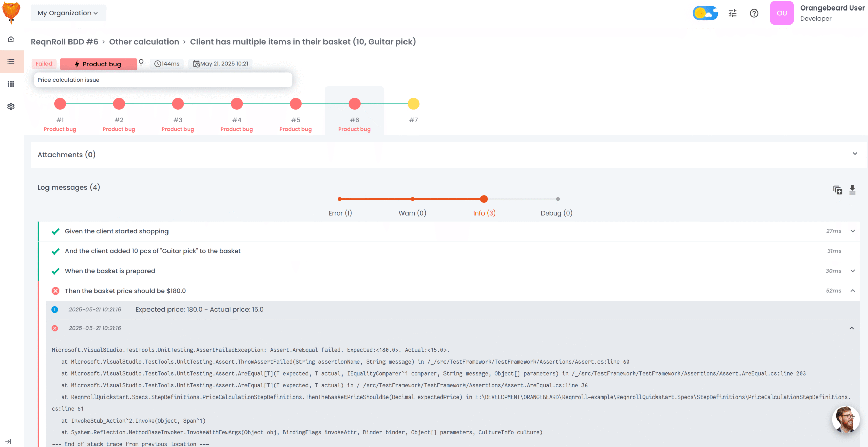
Task: Click the lightbulb suggestion icon
Action: click(x=141, y=62)
